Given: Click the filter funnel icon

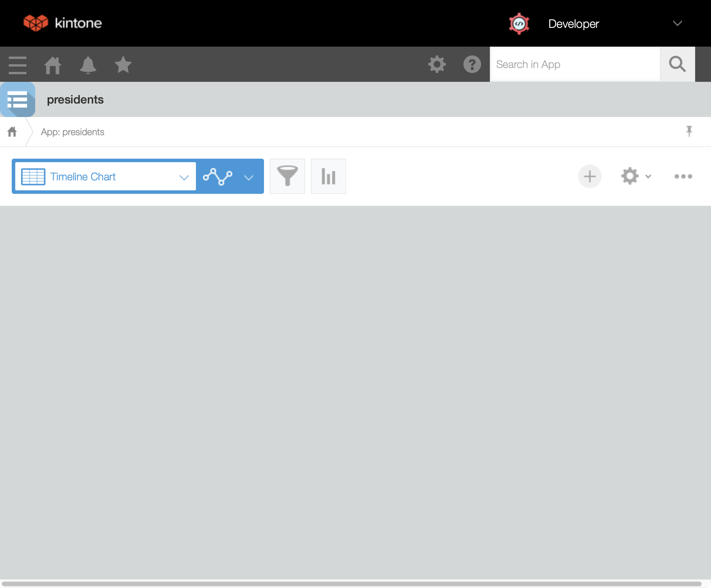Looking at the screenshot, I should [287, 176].
